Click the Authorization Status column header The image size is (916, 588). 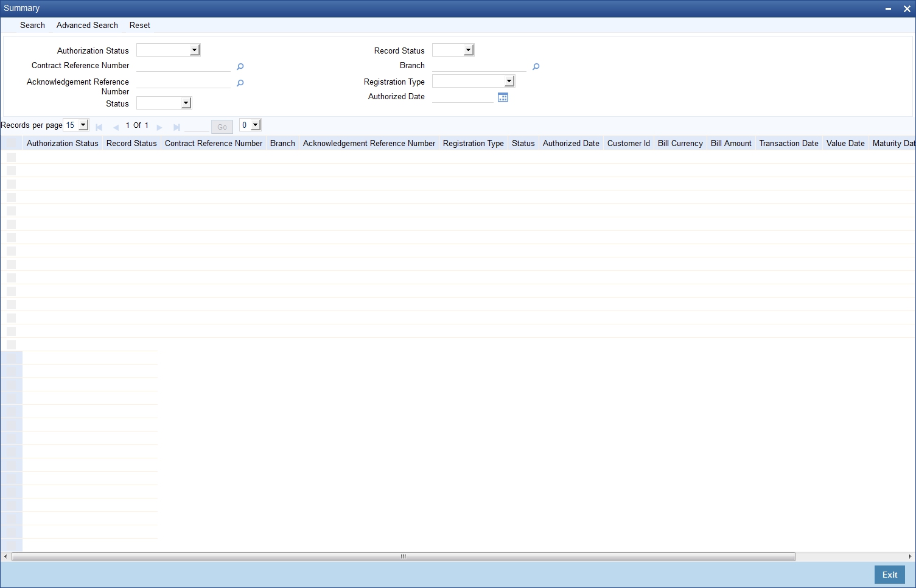pyautogui.click(x=63, y=143)
